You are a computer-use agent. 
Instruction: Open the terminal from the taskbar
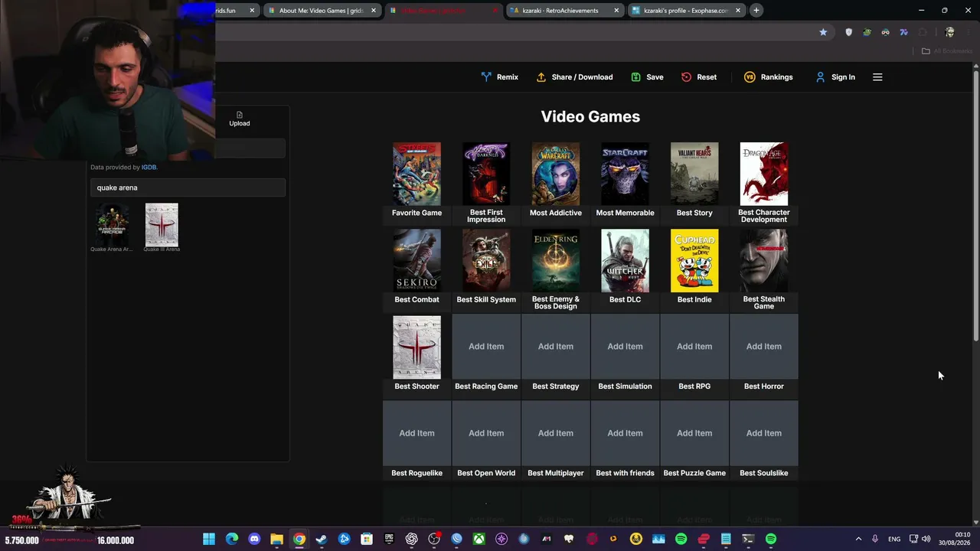tap(748, 540)
